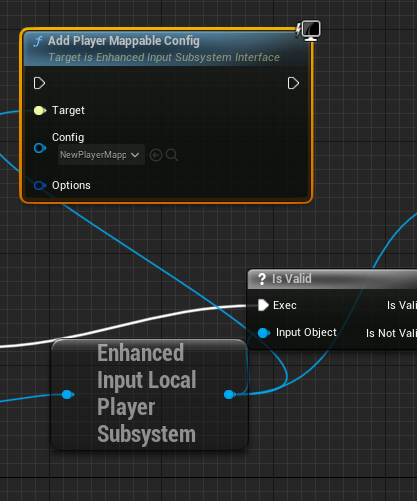Click the Target is Enhanced Input Subsystem Interface subtitle

tap(164, 57)
